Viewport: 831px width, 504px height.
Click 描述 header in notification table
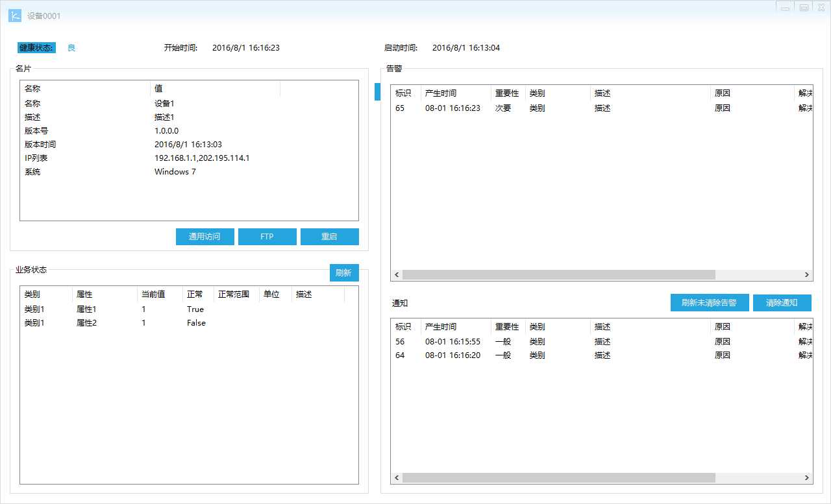tap(651, 327)
